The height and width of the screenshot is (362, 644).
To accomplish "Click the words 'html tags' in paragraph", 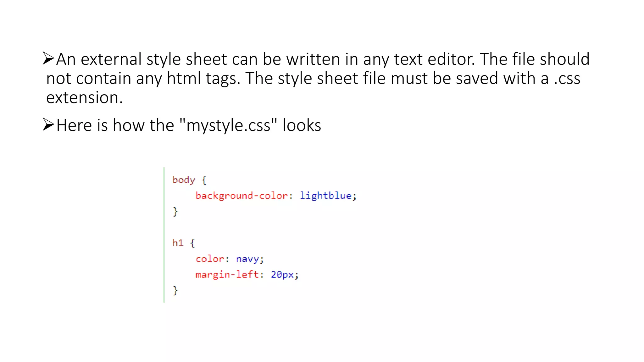I will coord(203,78).
